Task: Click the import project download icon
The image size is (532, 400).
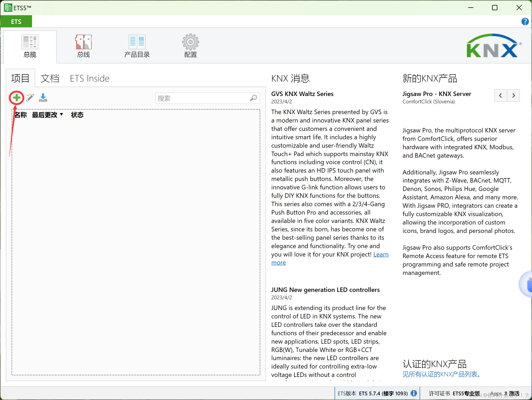Action: 43,98
